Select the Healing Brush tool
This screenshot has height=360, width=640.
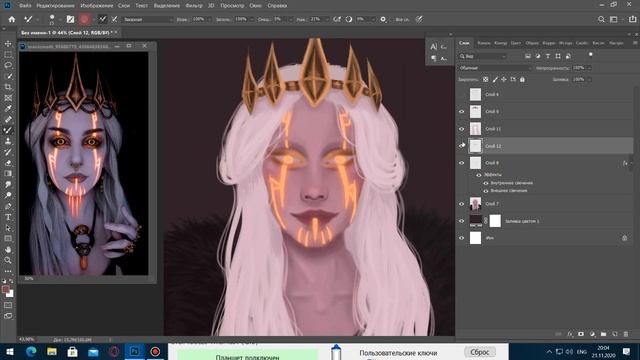click(8, 120)
